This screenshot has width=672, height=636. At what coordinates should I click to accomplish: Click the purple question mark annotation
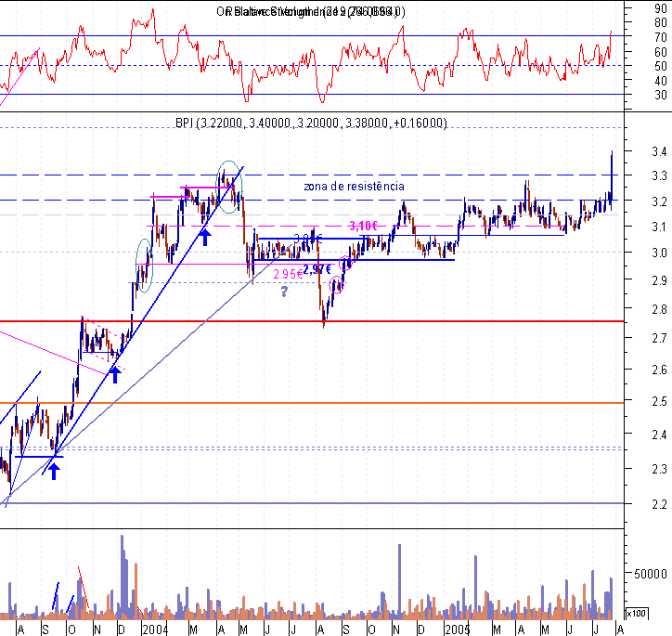[284, 292]
